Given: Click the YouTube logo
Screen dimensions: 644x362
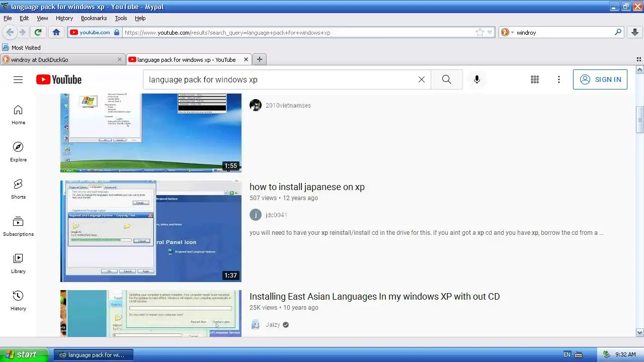Looking at the screenshot, I should pos(58,79).
